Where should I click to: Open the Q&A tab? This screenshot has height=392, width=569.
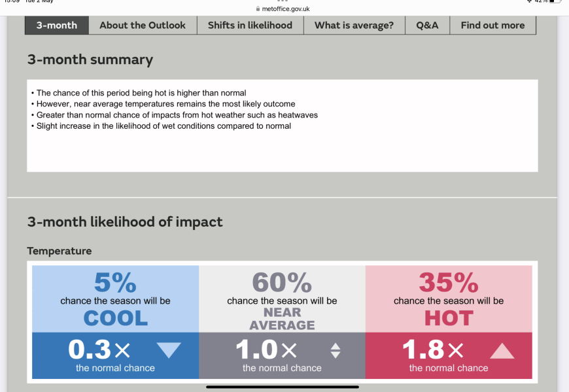tap(427, 25)
